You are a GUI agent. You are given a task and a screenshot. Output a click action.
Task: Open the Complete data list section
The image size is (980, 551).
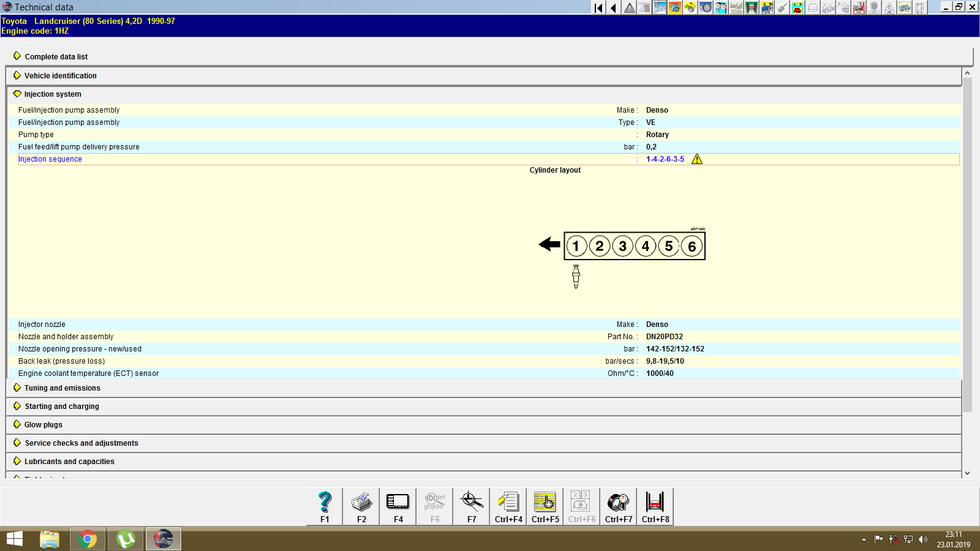point(56,56)
